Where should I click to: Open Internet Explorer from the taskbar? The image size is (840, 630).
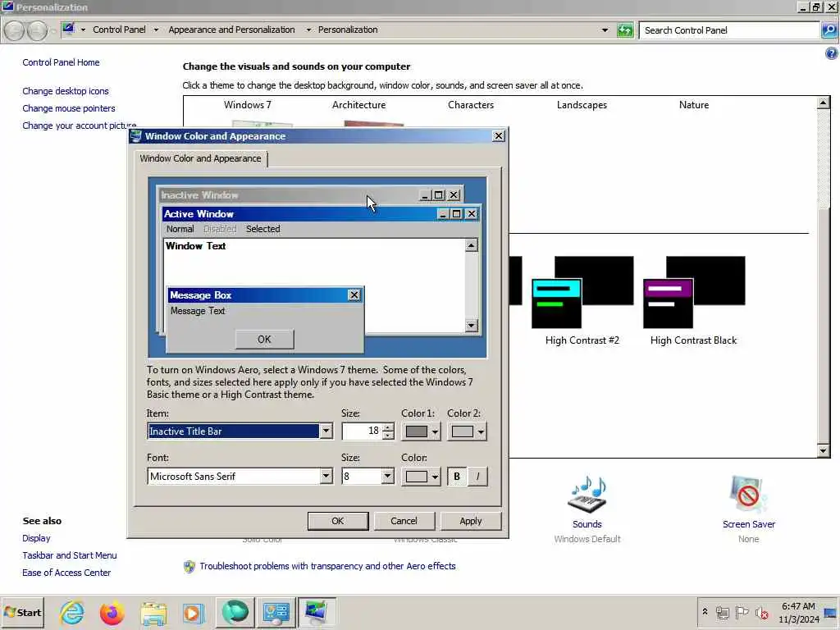(x=72, y=612)
